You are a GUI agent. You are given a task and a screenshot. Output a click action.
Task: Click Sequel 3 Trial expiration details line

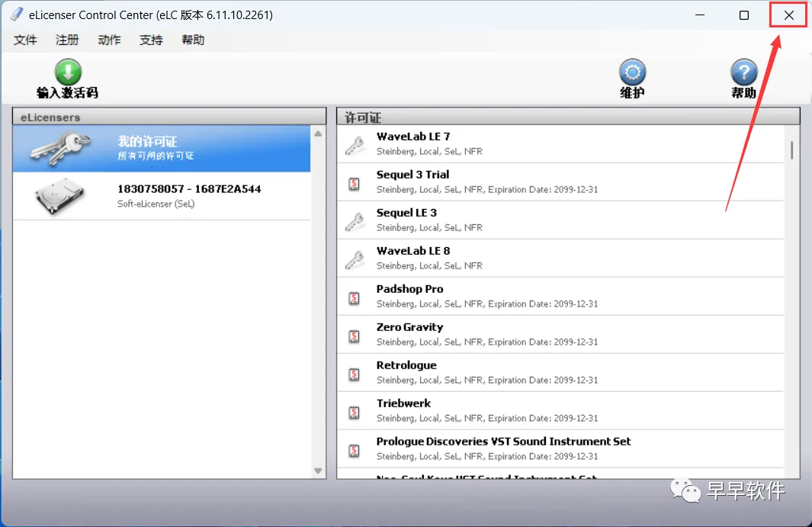point(486,190)
